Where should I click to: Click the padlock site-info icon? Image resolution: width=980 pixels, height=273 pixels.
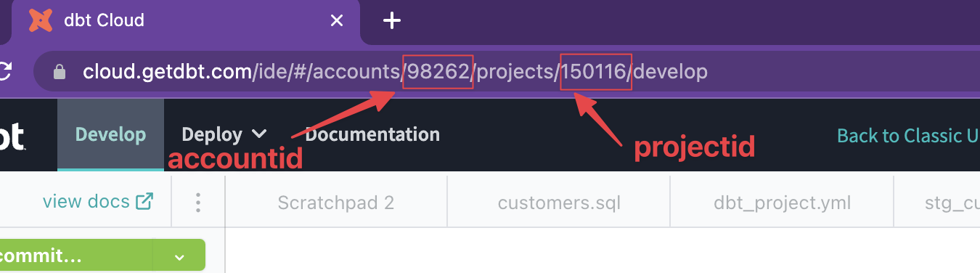click(60, 71)
